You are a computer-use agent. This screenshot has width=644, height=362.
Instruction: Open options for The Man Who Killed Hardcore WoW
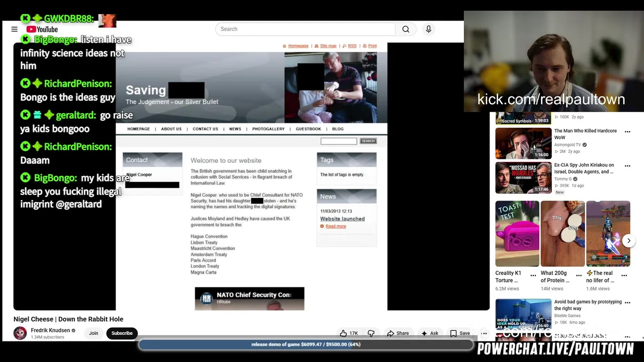(627, 132)
